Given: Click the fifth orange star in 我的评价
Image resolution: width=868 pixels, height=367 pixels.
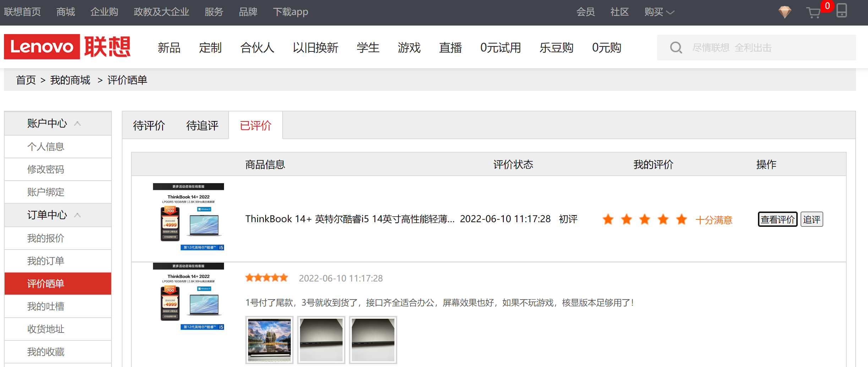Looking at the screenshot, I should [x=681, y=219].
